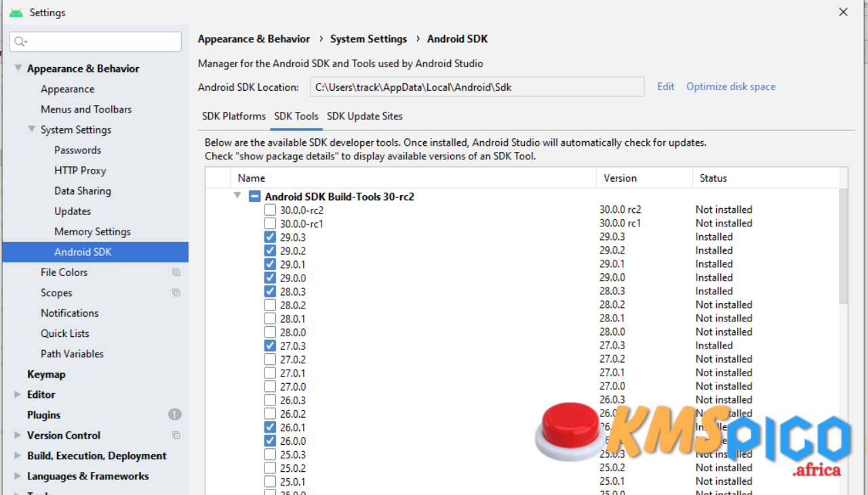Click the settings search input field

[96, 41]
